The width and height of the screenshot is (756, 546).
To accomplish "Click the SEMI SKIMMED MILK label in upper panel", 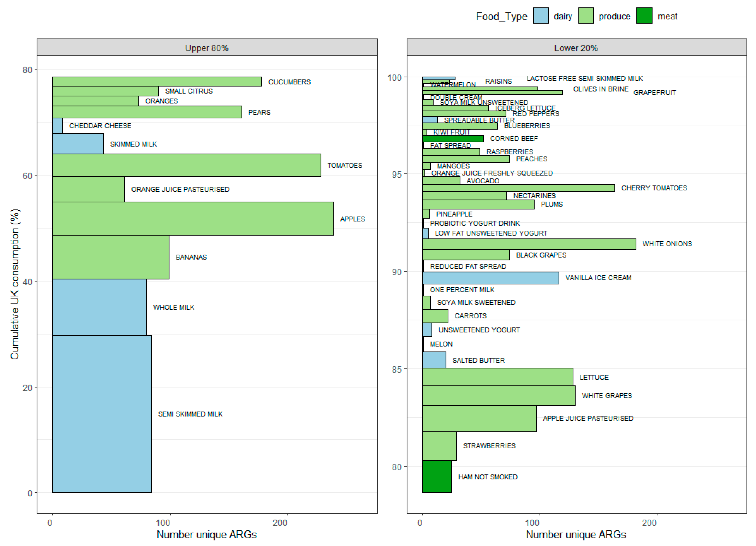I will (190, 414).
